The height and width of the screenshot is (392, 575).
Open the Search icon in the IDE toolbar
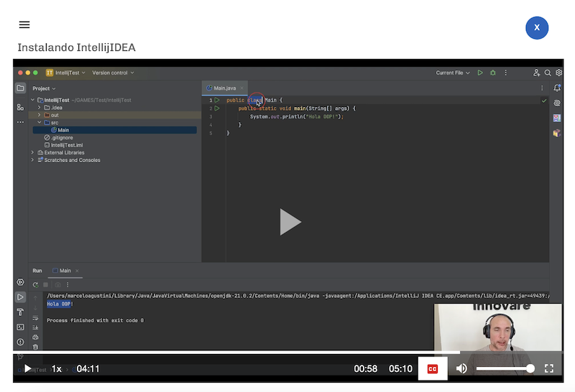point(548,73)
